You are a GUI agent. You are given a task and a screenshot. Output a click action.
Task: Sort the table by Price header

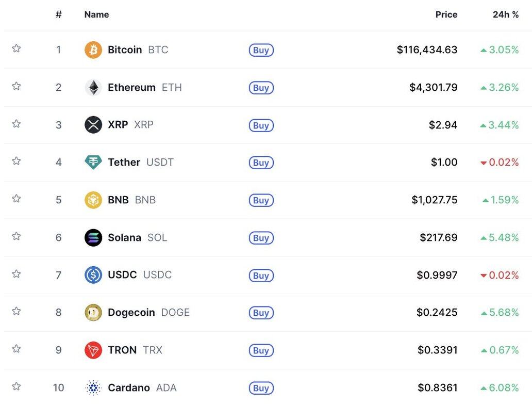[446, 14]
